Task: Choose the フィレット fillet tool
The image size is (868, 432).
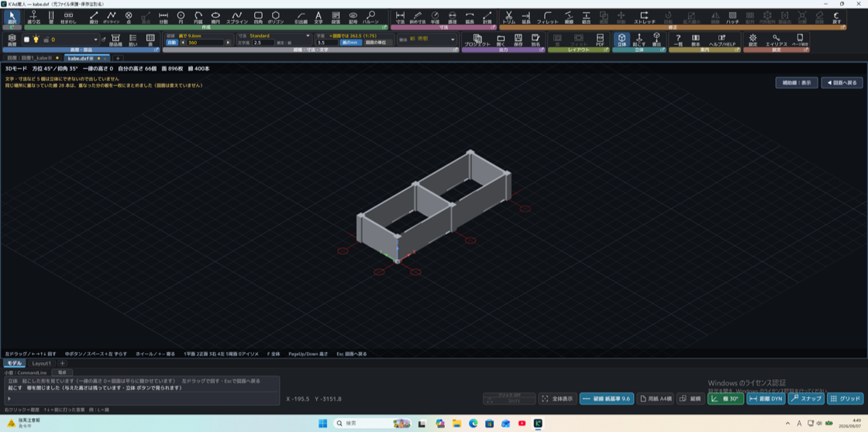Action: point(547,17)
